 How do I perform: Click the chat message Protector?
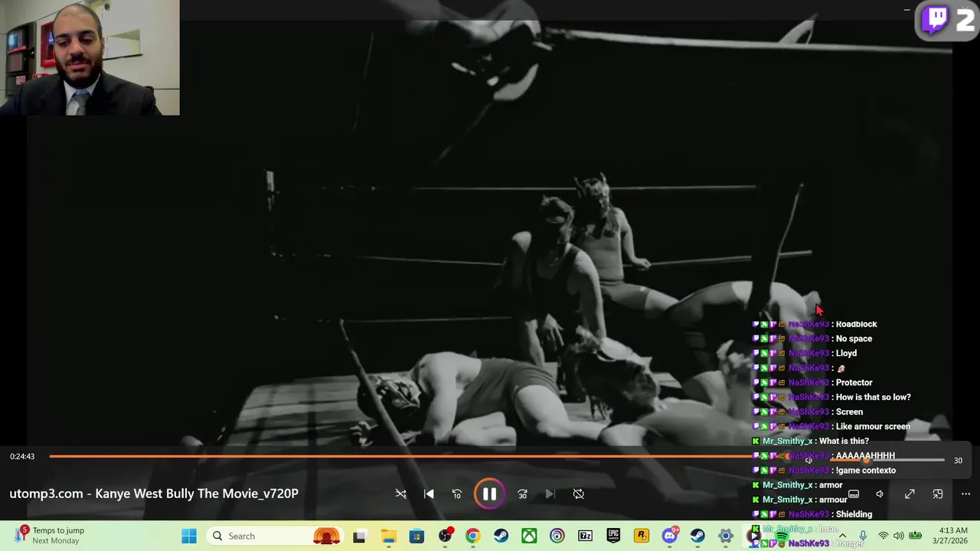coord(854,383)
